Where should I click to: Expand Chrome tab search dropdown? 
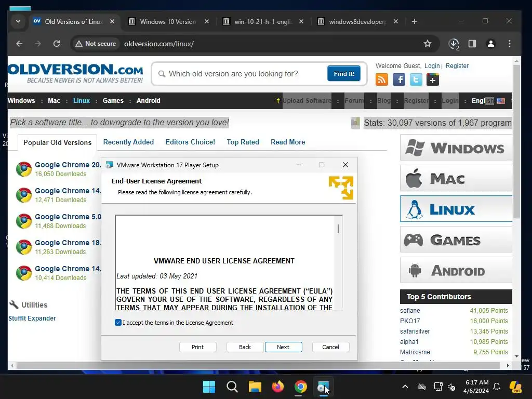coord(18,21)
